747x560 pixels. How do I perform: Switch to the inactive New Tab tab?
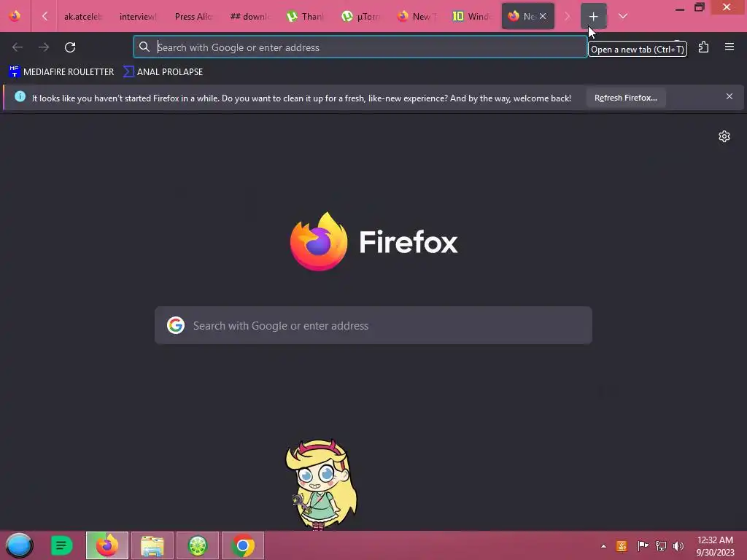[417, 16]
